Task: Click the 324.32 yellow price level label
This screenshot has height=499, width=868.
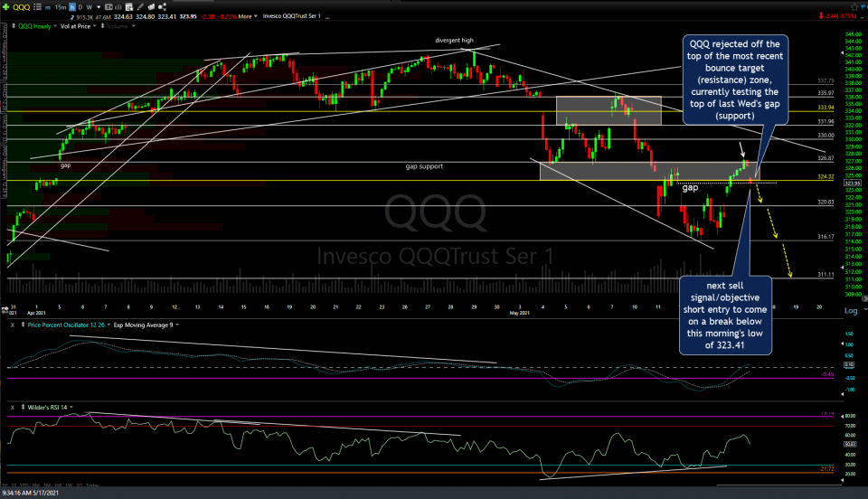Action: point(826,177)
